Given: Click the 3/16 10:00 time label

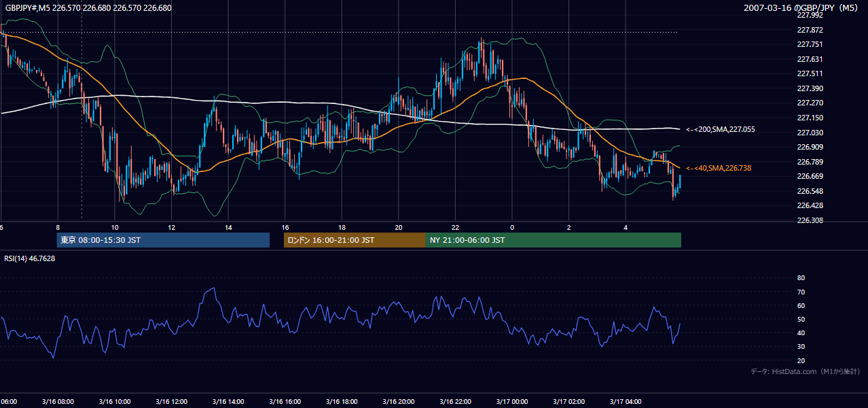Looking at the screenshot, I should [115, 402].
